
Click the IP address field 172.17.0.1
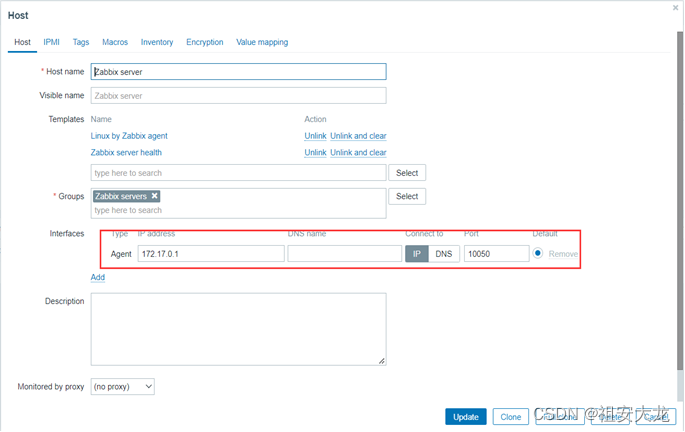211,254
